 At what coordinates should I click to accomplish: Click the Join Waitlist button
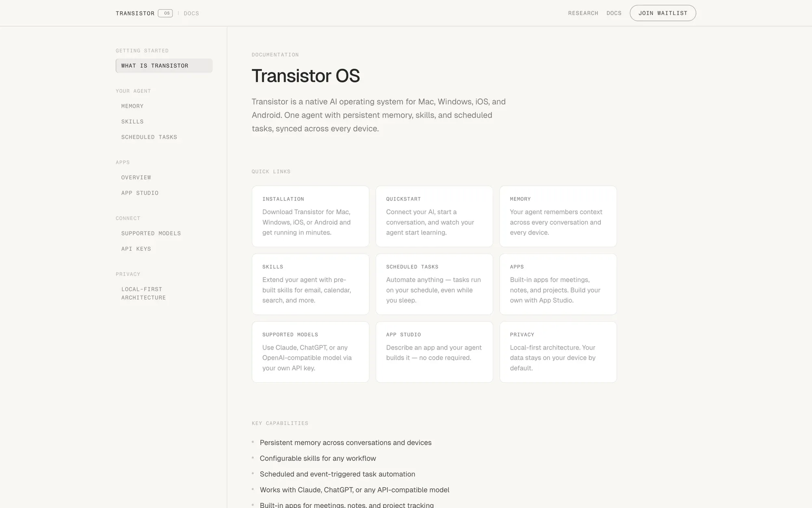pos(663,13)
